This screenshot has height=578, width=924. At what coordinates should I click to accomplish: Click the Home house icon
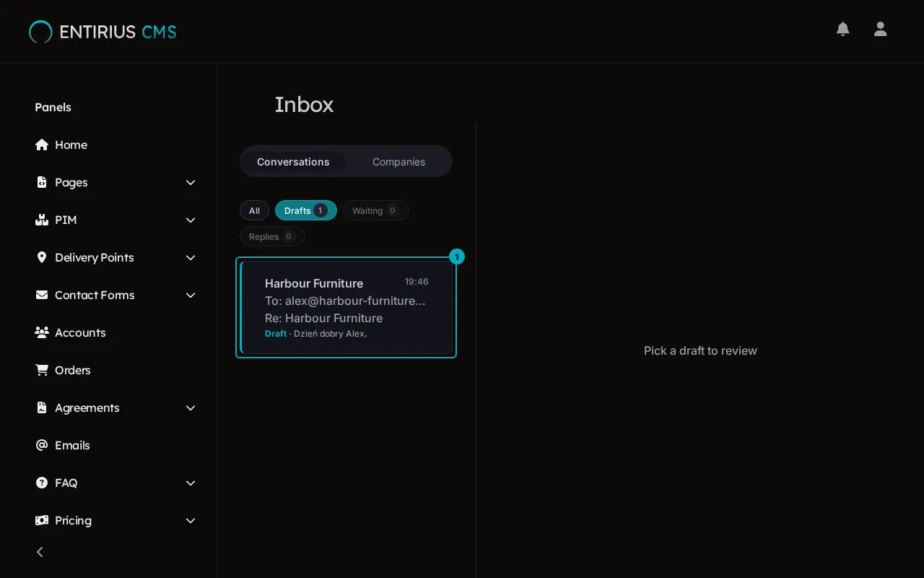point(42,144)
